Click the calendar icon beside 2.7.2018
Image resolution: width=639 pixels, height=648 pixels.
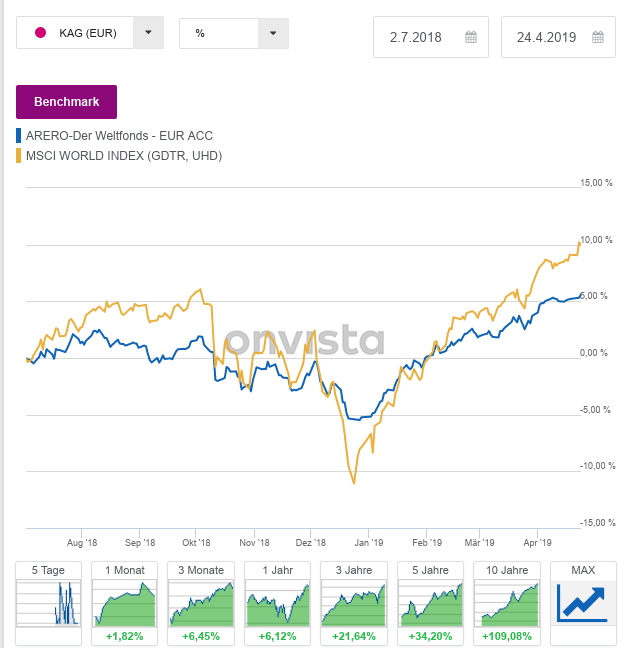472,38
